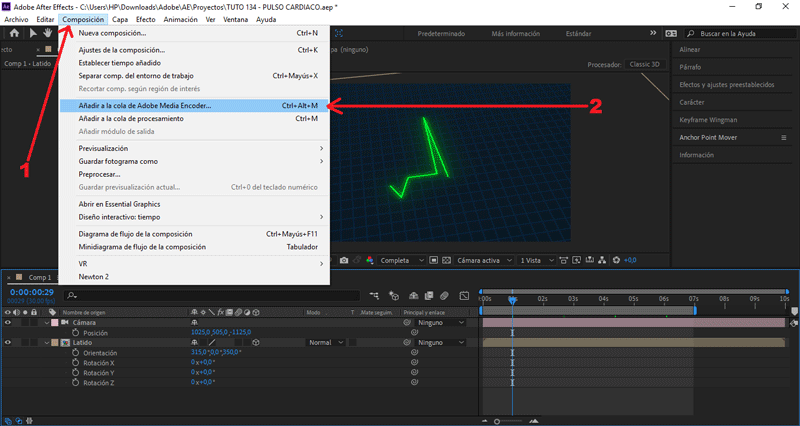Image resolution: width=800 pixels, height=426 pixels.
Task: Toggle the solo box for Latido layer
Action: click(25, 342)
